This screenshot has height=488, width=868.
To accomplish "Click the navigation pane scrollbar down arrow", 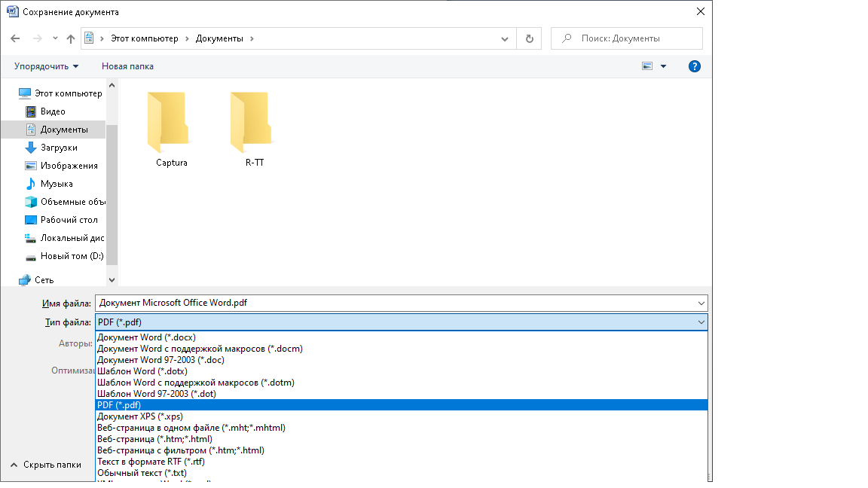I will tap(112, 280).
